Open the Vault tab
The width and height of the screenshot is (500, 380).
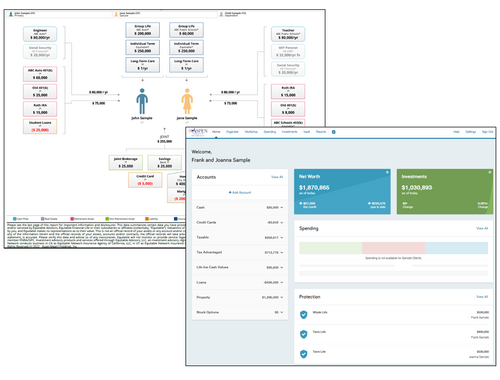pyautogui.click(x=307, y=132)
